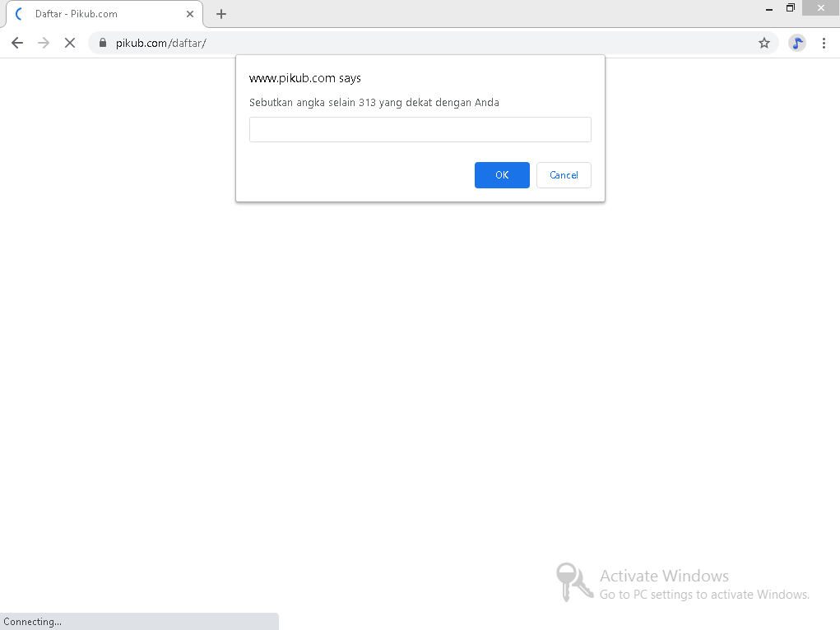Viewport: 840px width, 630px height.
Task: Click the loading spinner on the tab
Action: point(20,14)
